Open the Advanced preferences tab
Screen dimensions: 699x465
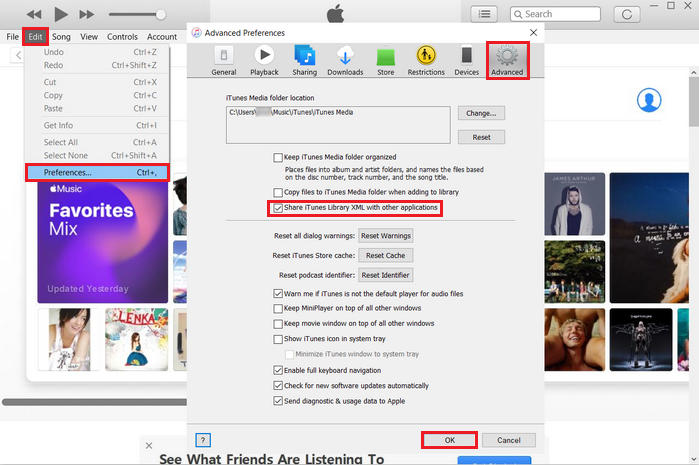coord(507,61)
